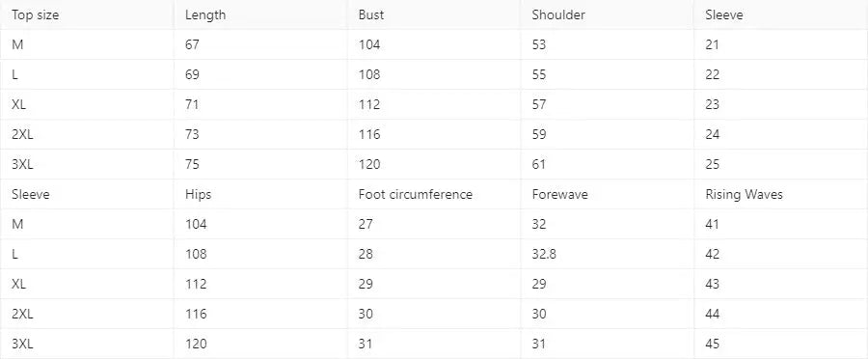Select the Bust value 120 cell
Screen dimensions: 868x359
(433, 164)
